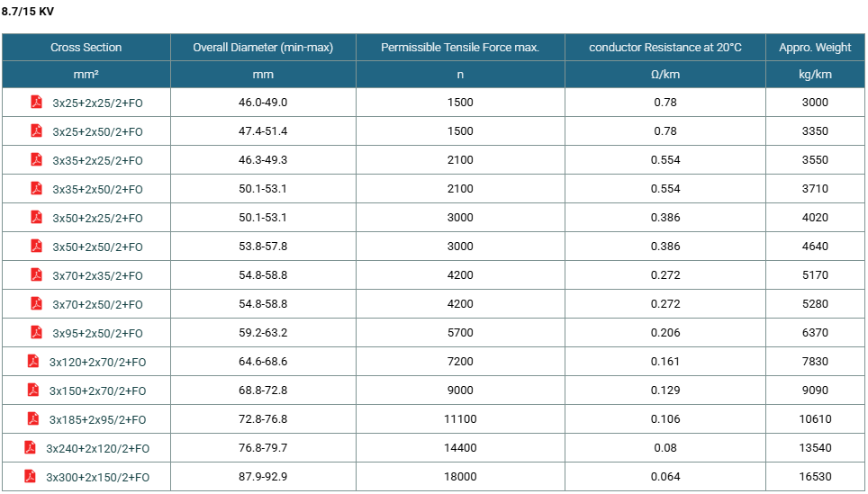This screenshot has height=494, width=868.
Task: Open PDF icon for 3x25+2x25/2+FO
Action: coord(37,102)
